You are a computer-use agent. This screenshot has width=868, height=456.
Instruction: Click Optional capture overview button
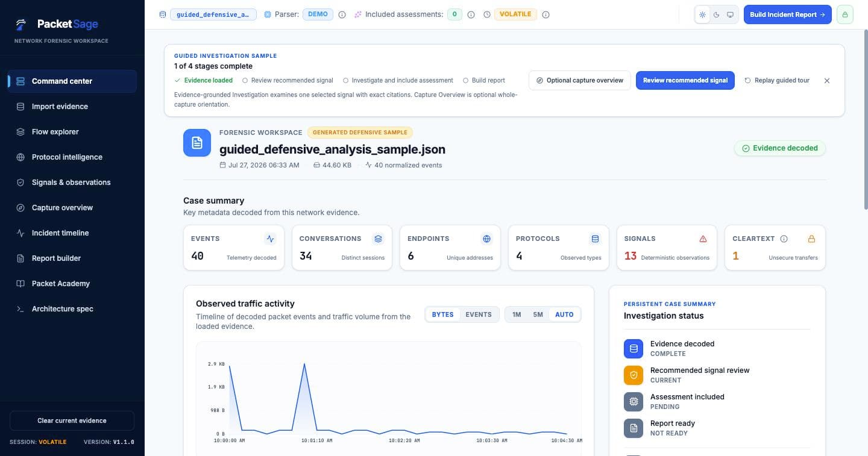580,80
